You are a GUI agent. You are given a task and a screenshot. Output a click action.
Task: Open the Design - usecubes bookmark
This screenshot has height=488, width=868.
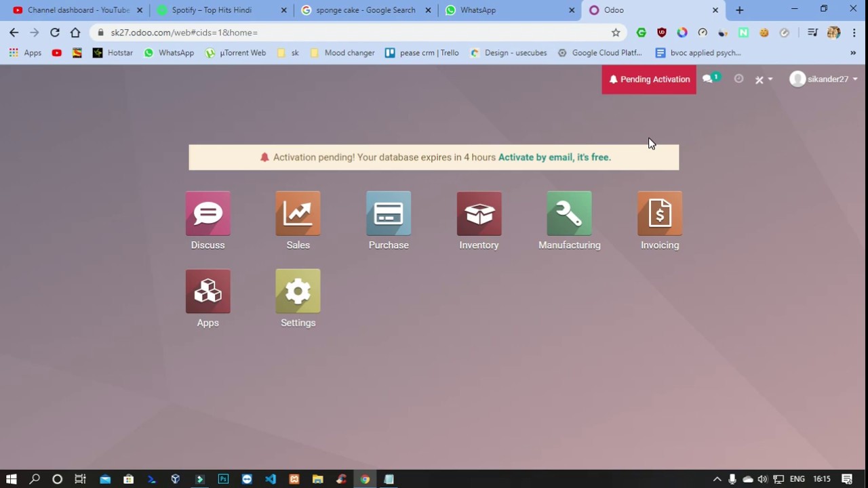(x=508, y=53)
